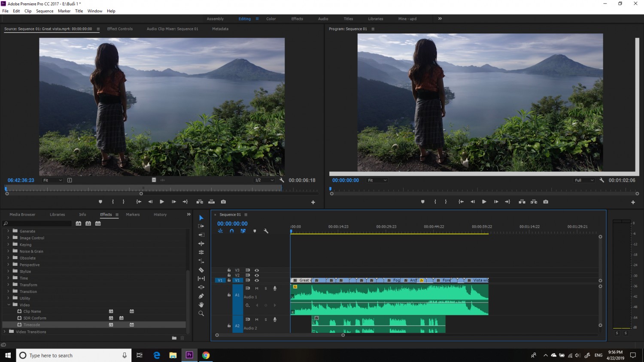Open Source monitor 1/2 resolution dropdown

click(x=264, y=180)
